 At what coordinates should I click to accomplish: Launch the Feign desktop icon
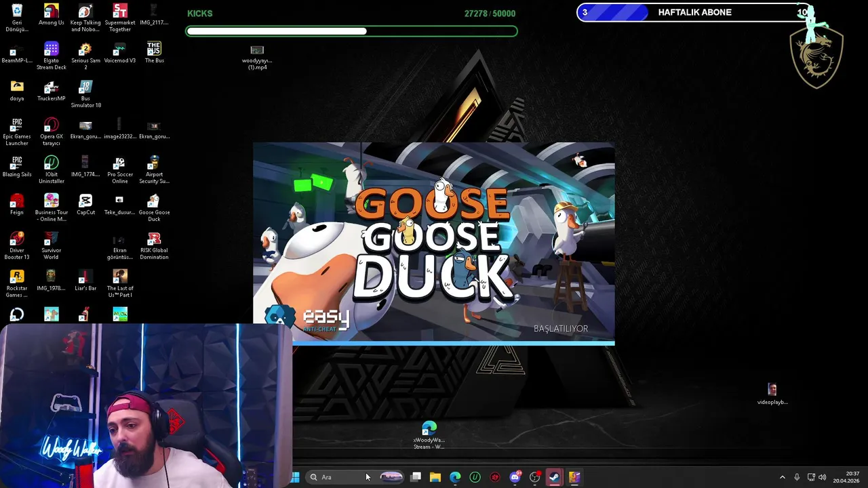point(17,205)
